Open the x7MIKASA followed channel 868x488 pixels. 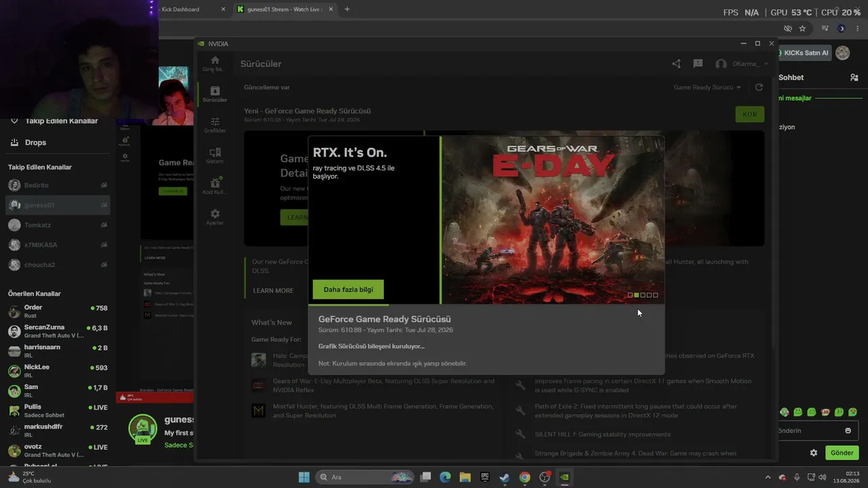pos(58,245)
